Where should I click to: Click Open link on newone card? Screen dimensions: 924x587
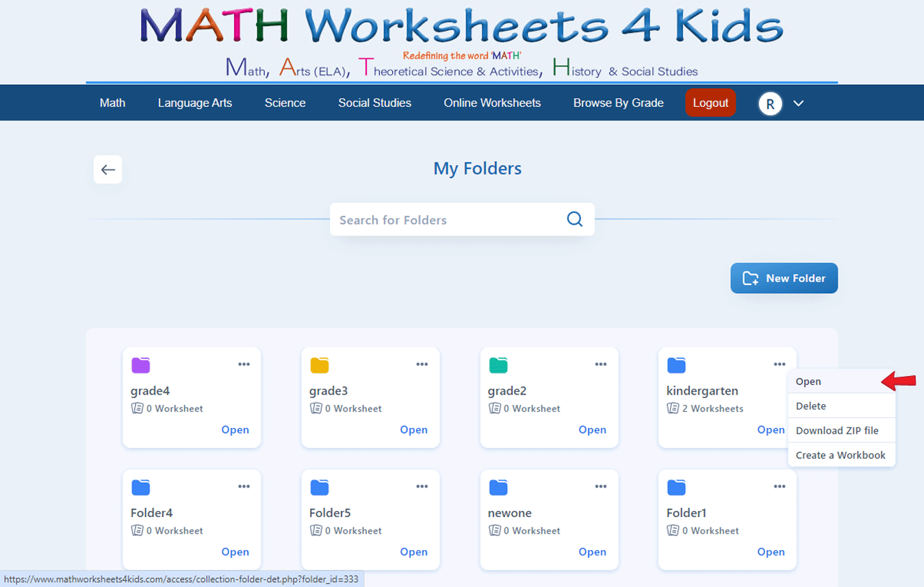[x=592, y=551]
